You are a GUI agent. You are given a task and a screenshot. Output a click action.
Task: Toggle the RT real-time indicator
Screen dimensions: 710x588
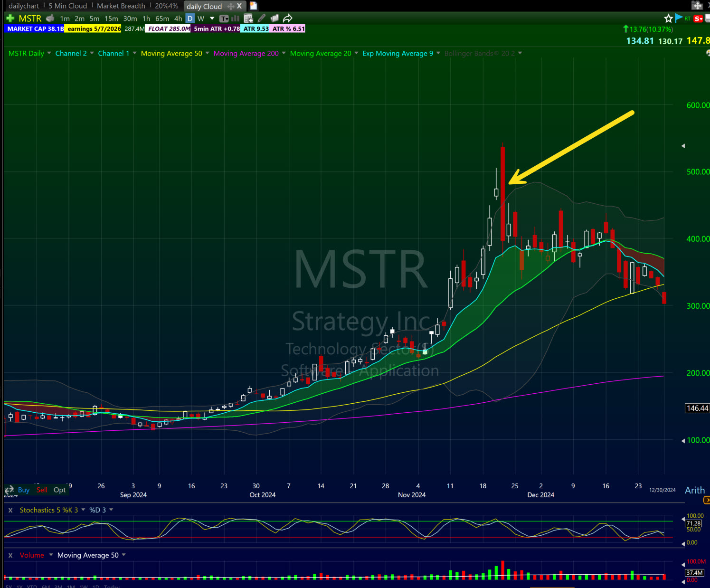coord(687,18)
